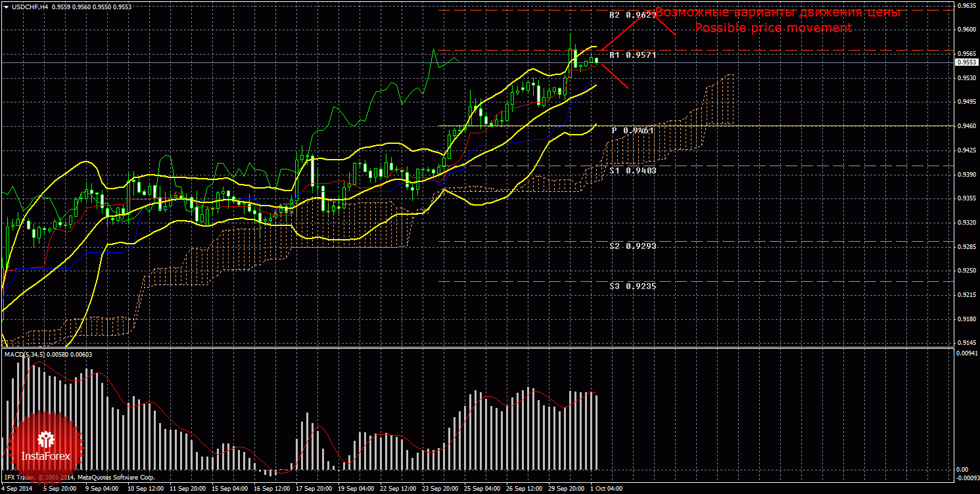Click the red 'Possible price movement' annotation

(773, 28)
